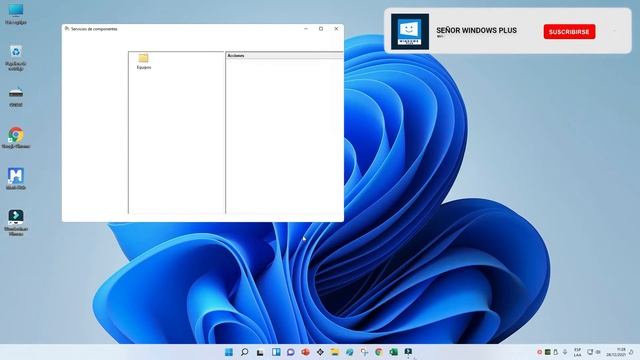Open the Wondershare Filmora desktop icon
The image size is (640, 360).
[16, 222]
